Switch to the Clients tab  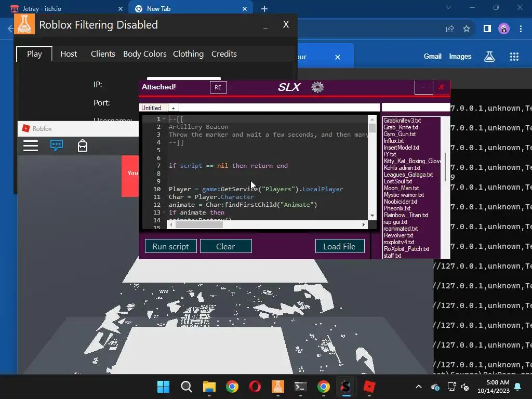(103, 54)
